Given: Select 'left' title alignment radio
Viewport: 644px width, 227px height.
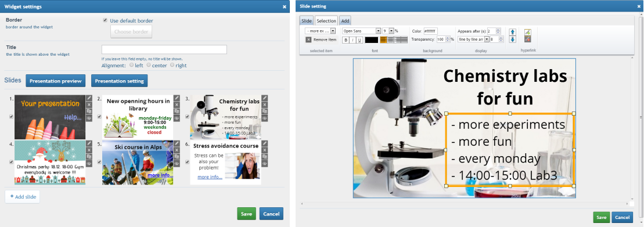Looking at the screenshot, I should coord(131,65).
